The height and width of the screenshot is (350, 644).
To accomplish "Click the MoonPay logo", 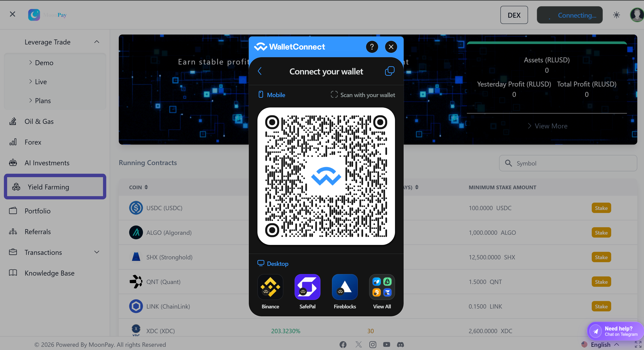I will (48, 15).
